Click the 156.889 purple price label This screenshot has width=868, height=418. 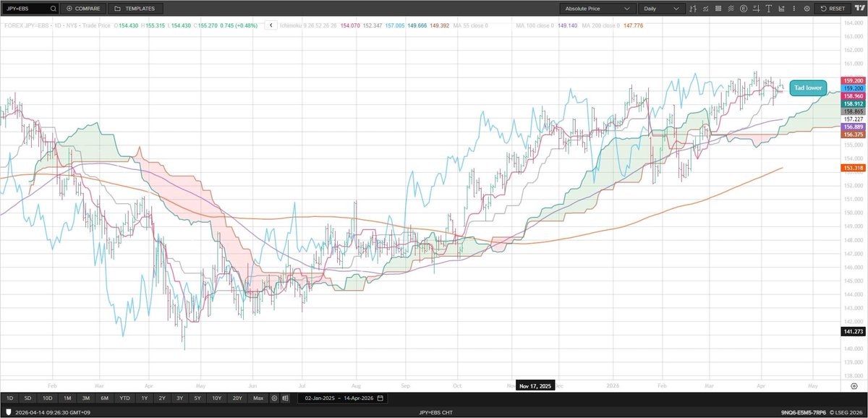[x=853, y=127]
